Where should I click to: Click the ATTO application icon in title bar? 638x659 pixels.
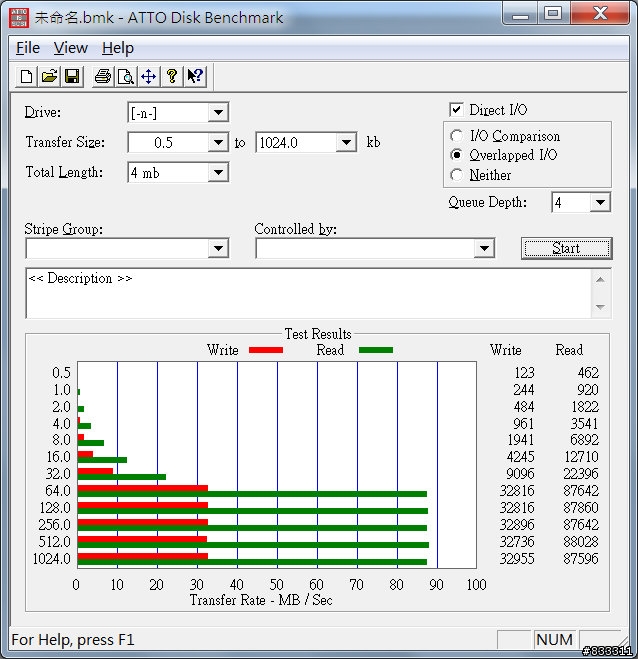coord(19,17)
